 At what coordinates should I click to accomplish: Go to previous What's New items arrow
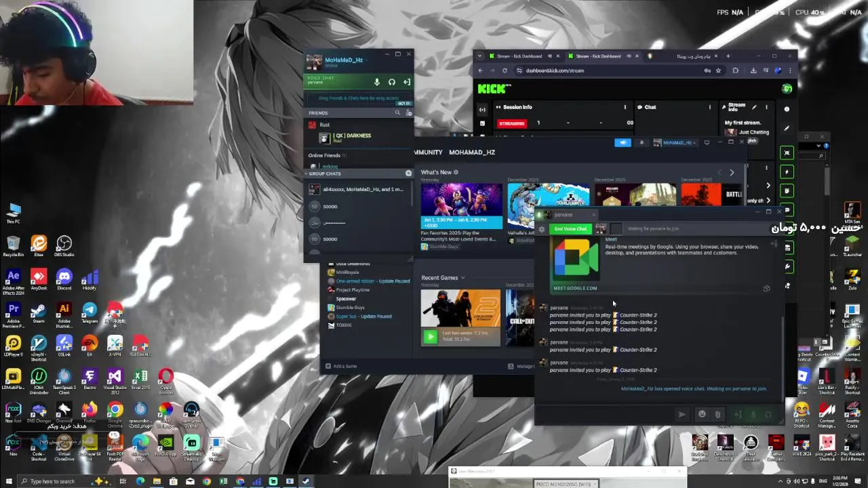click(x=719, y=172)
